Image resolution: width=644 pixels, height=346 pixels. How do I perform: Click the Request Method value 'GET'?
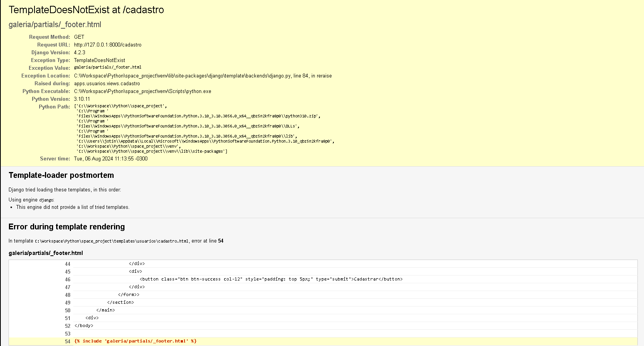(79, 37)
